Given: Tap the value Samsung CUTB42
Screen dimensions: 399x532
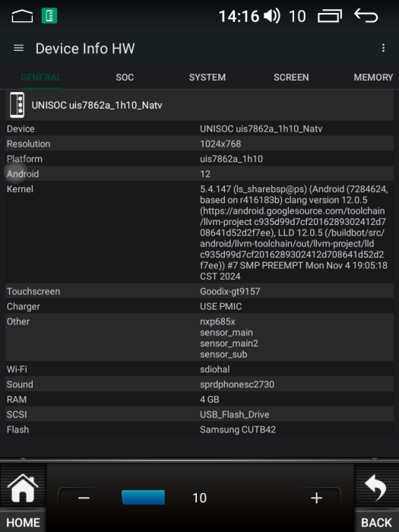Looking at the screenshot, I should point(238,429).
